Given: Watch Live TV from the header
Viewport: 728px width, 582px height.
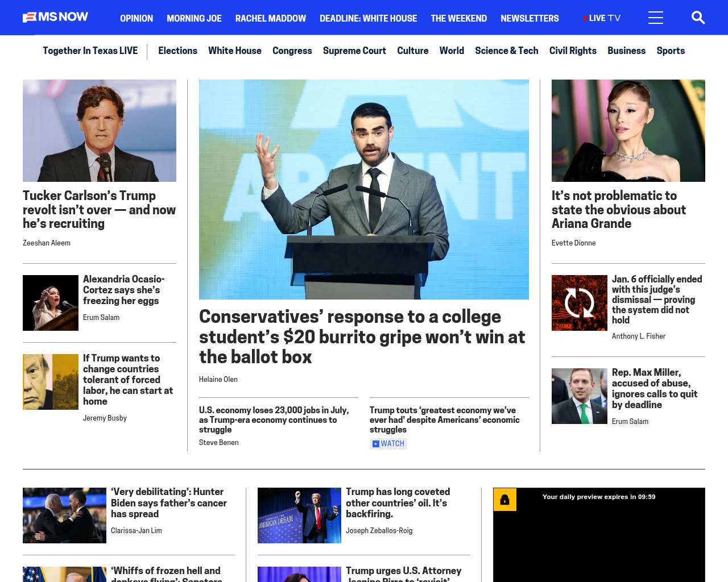Looking at the screenshot, I should 602,18.
